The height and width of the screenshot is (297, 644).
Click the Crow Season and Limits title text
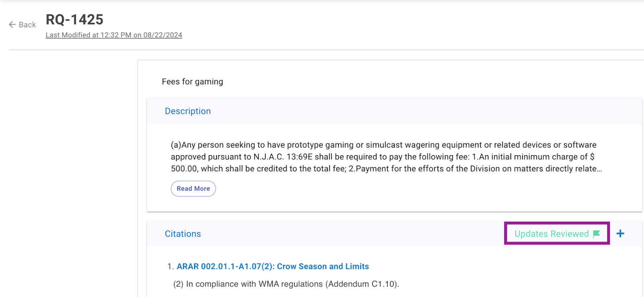(323, 266)
